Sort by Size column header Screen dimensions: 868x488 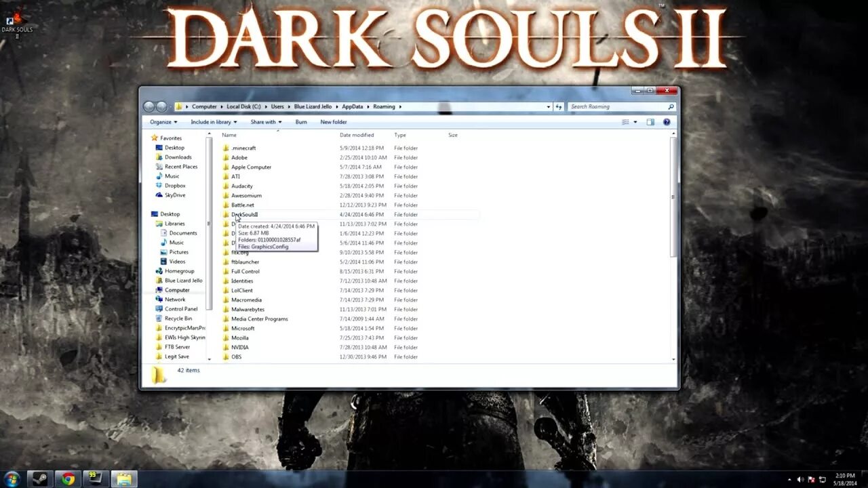[453, 135]
